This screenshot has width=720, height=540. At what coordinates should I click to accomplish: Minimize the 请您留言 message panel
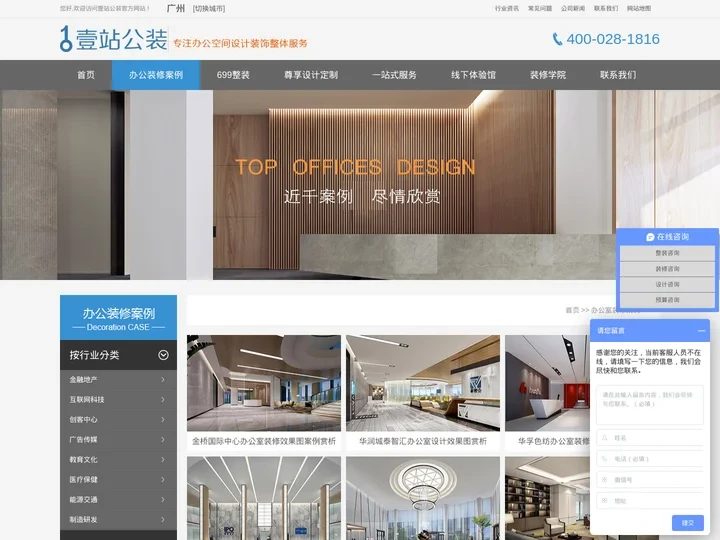pos(701,331)
